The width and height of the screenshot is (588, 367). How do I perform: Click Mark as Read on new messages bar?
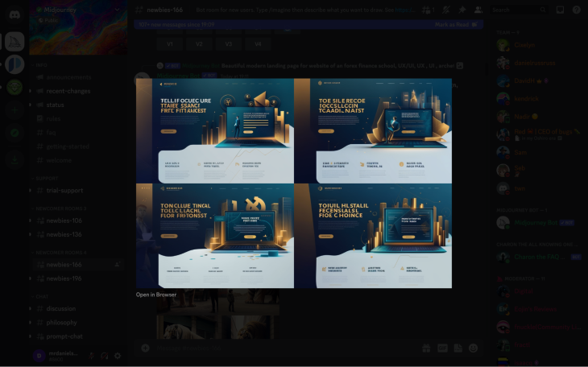point(456,24)
